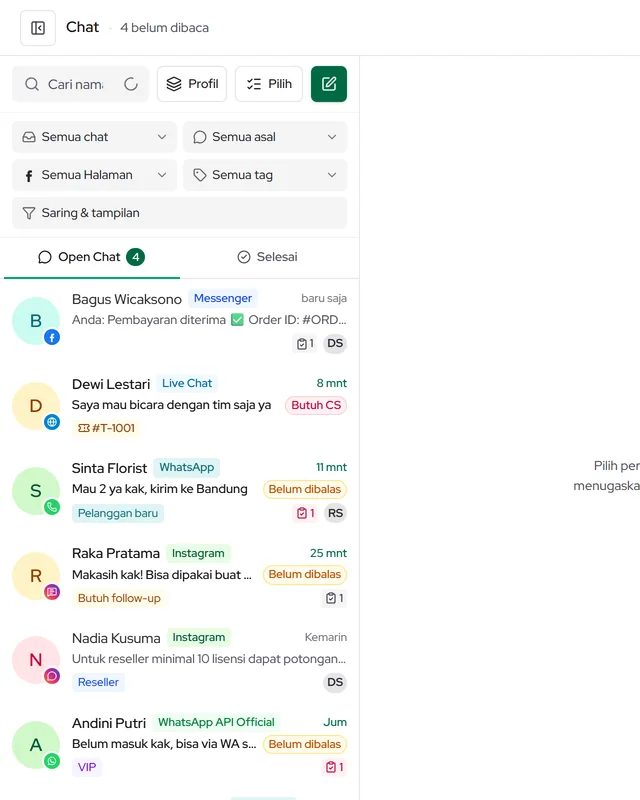Click the tag icon in Semua tag
The width and height of the screenshot is (640, 800).
(x=200, y=175)
